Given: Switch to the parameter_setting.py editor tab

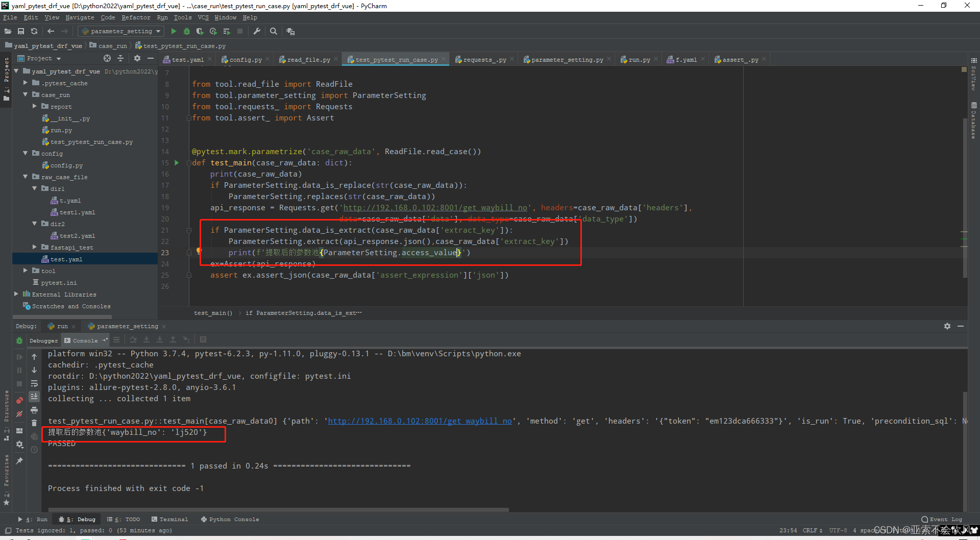Looking at the screenshot, I should (567, 60).
